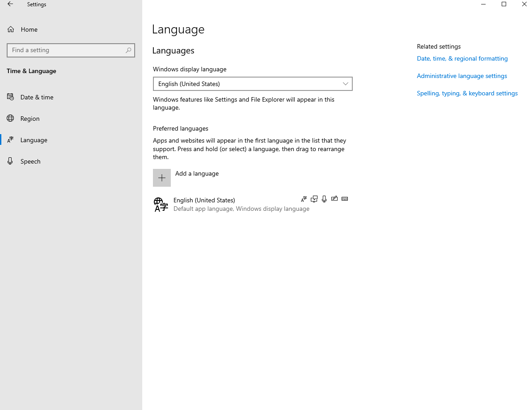Viewport: 532px width, 410px height.
Task: Open Spelling, typing, & keyboard settings link
Action: [x=467, y=93]
